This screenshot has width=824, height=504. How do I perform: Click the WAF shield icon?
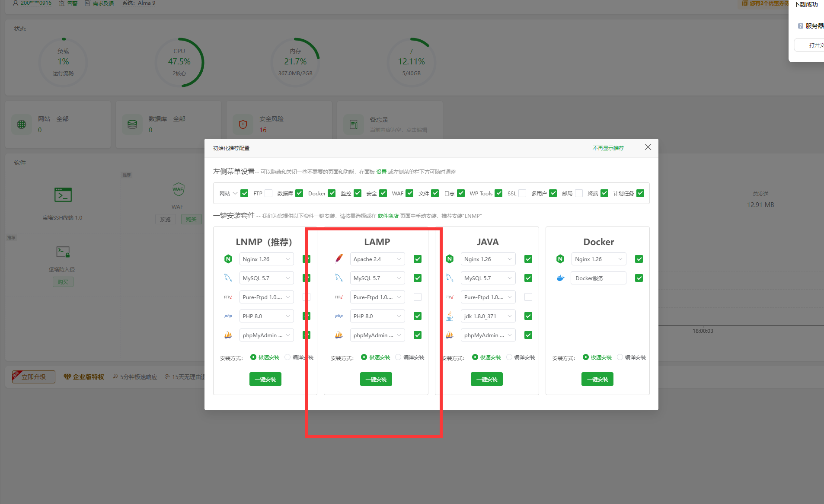(178, 189)
